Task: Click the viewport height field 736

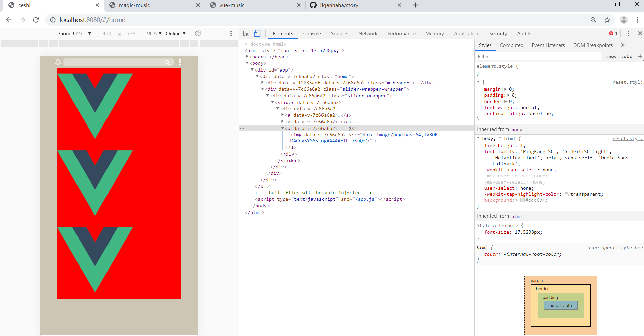Action: [x=131, y=34]
